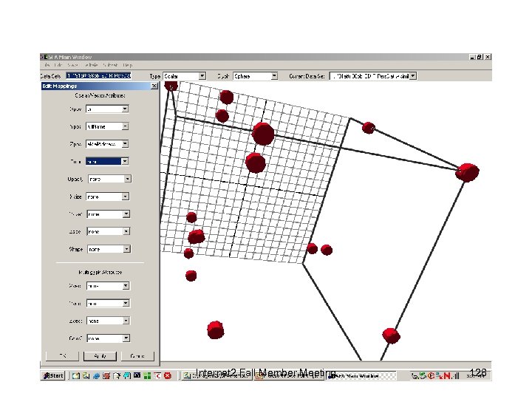The height and width of the screenshot is (399, 532).
Task: Click OK in Edit Mappings
Action: point(62,356)
